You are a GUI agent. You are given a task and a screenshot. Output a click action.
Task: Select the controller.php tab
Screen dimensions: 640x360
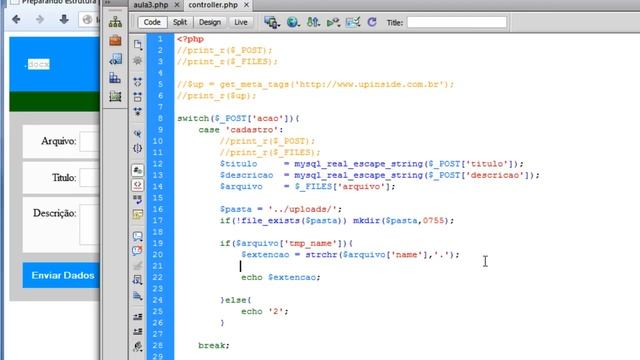[x=213, y=5]
